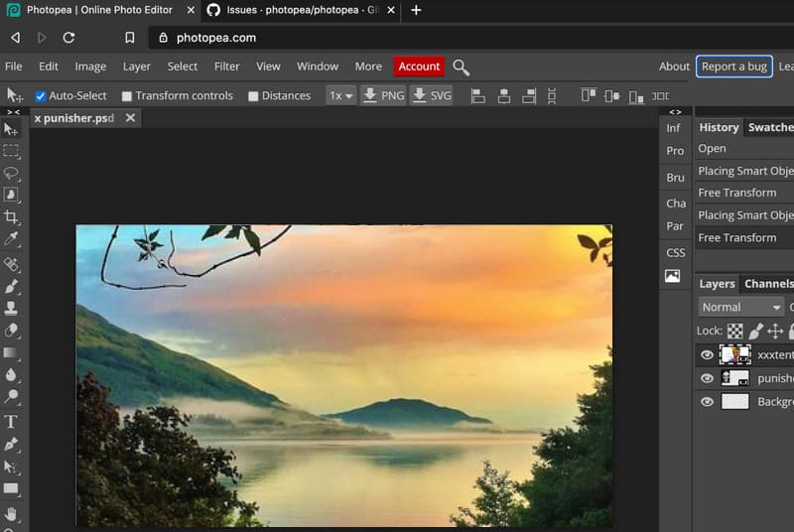The image size is (794, 532).
Task: Switch to the Channels tab
Action: coord(770,283)
